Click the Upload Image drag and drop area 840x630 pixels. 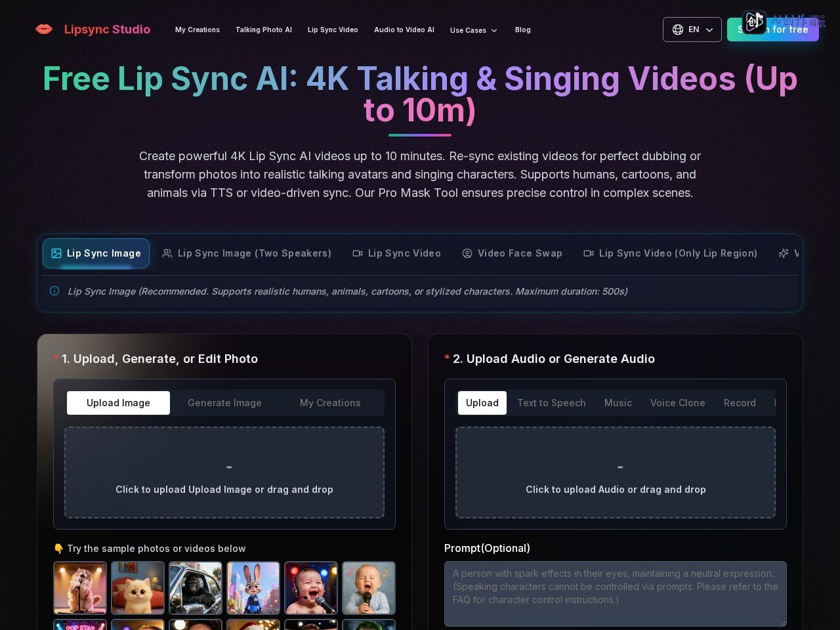coord(224,472)
